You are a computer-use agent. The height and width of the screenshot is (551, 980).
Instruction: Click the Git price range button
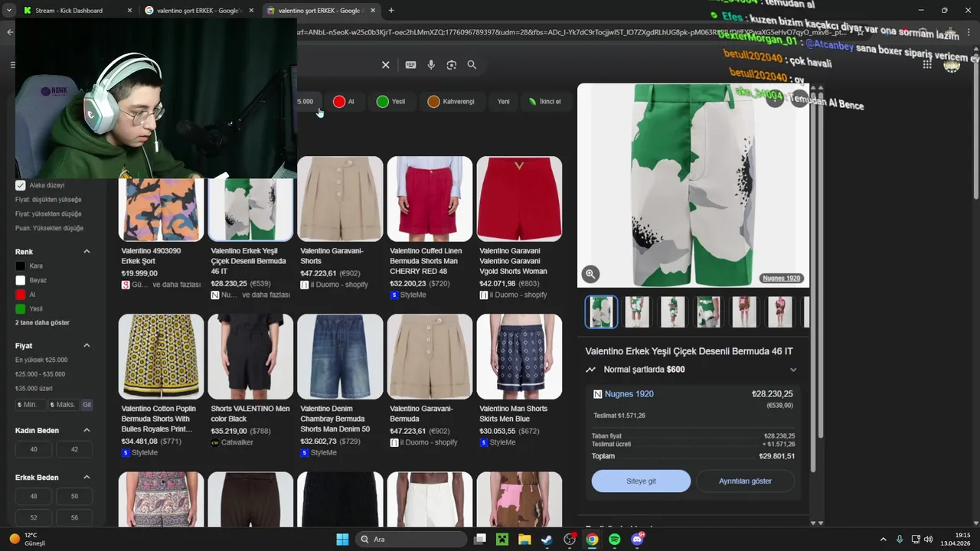coord(87,405)
